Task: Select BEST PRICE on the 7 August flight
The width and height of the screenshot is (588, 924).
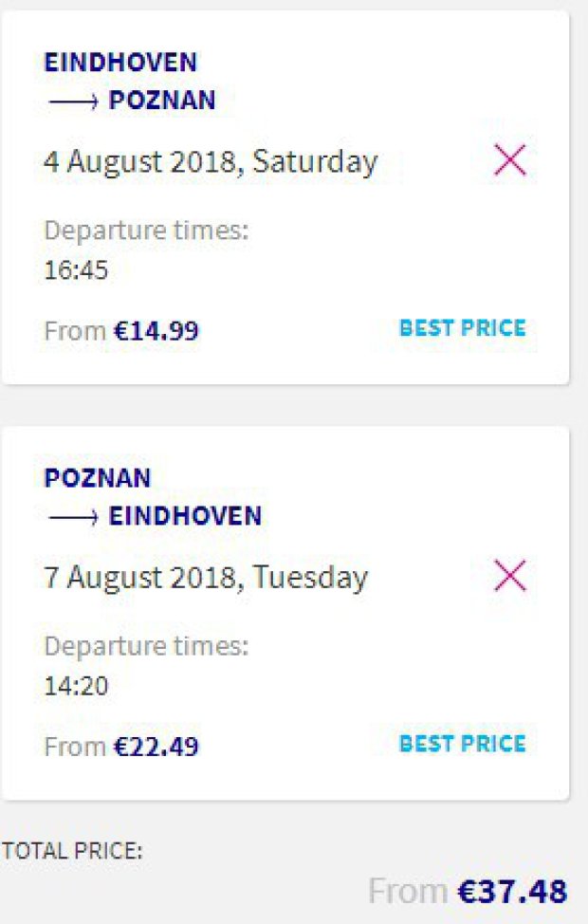Action: pos(462,743)
